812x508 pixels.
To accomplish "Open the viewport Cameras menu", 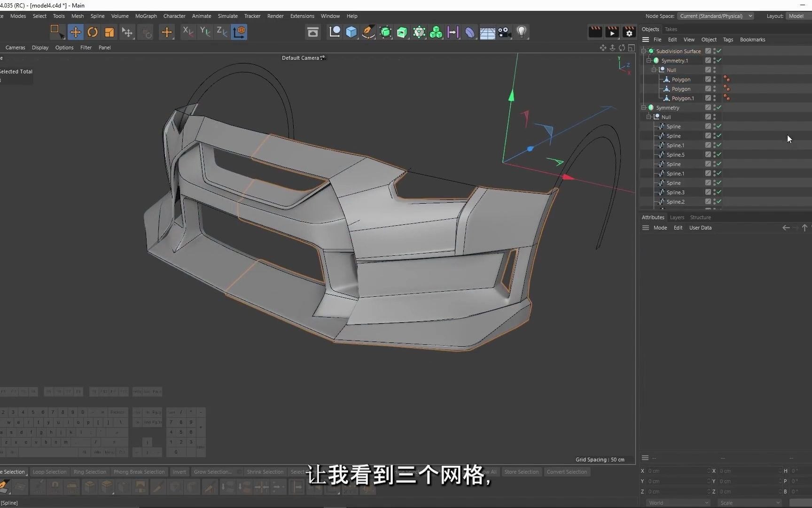I will tap(16, 48).
